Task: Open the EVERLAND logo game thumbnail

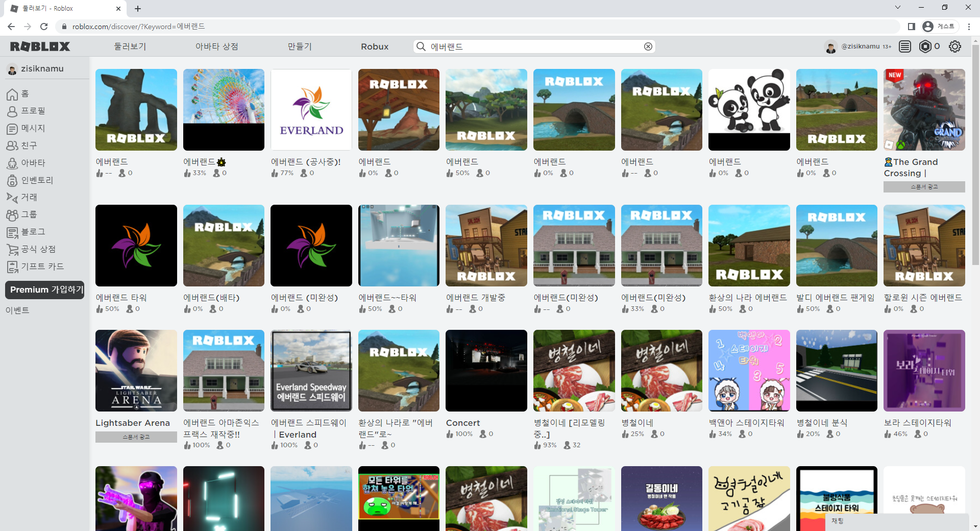Action: click(311, 110)
